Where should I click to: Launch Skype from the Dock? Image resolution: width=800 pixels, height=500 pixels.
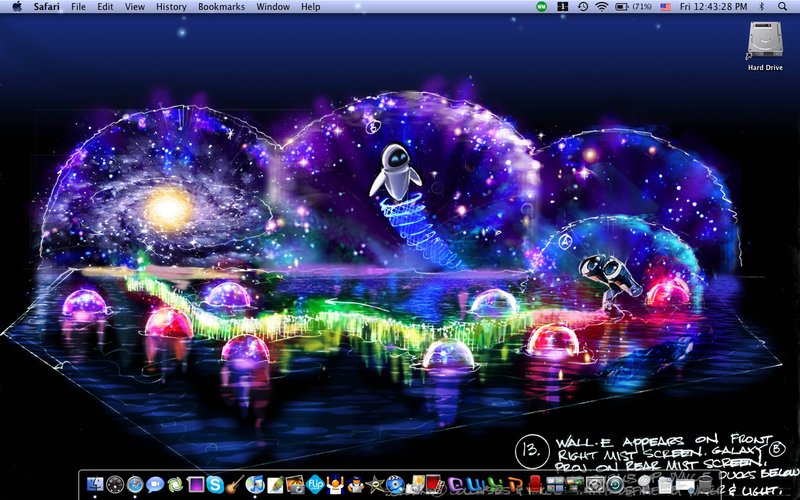pyautogui.click(x=215, y=484)
